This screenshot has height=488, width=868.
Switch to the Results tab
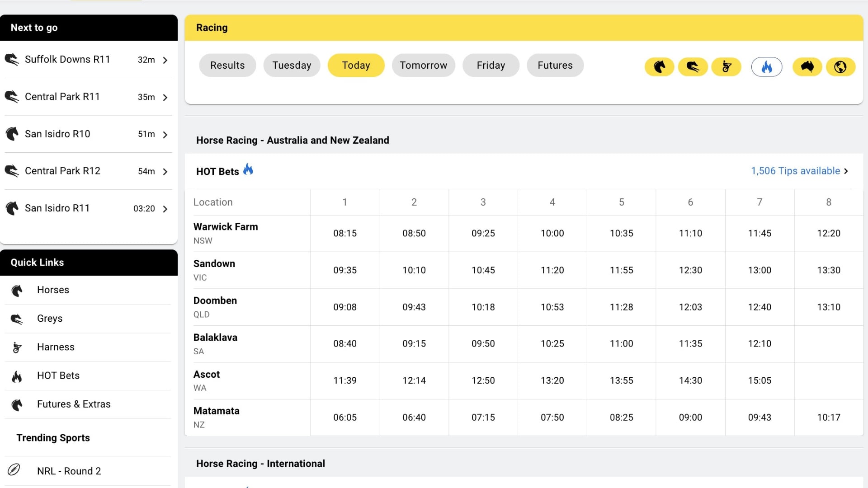pos(227,66)
